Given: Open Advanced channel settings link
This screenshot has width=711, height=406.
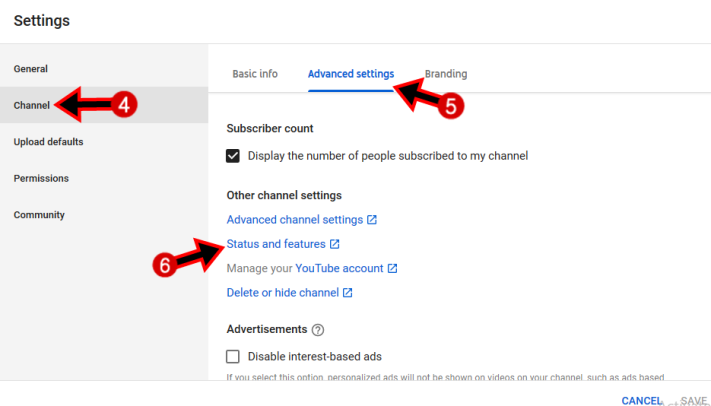Looking at the screenshot, I should 295,220.
